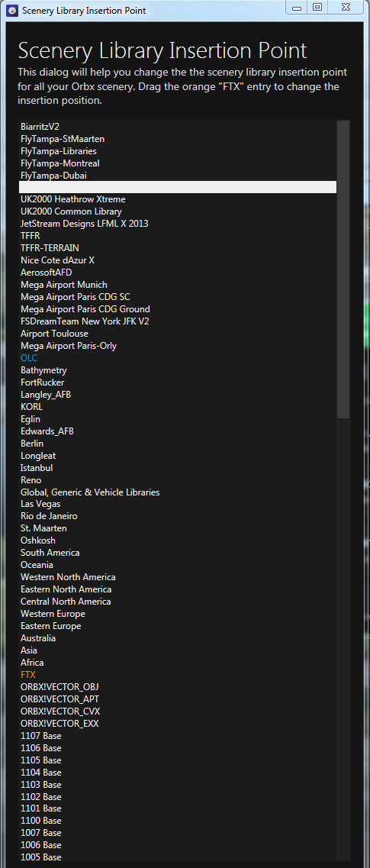Maximize the Scenery Library Insertion Point window

317,7
